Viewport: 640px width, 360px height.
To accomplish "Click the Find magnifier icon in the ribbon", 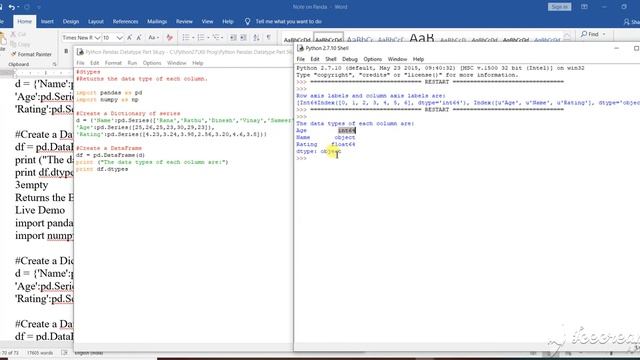I will [584, 34].
